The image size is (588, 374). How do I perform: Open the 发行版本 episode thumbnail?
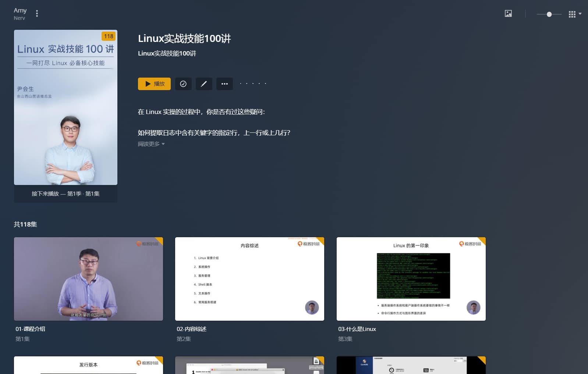[x=88, y=365]
